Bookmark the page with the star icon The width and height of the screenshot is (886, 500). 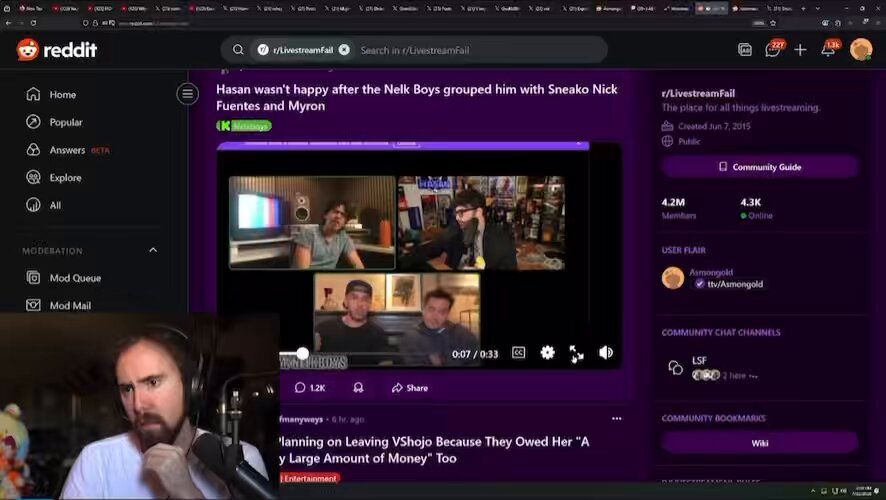pos(773,23)
